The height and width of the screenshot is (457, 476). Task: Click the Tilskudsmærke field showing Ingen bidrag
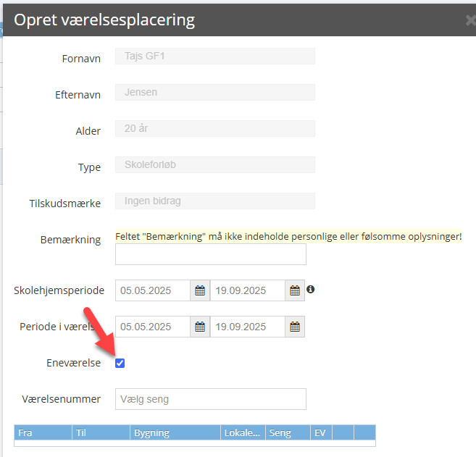[x=214, y=201]
